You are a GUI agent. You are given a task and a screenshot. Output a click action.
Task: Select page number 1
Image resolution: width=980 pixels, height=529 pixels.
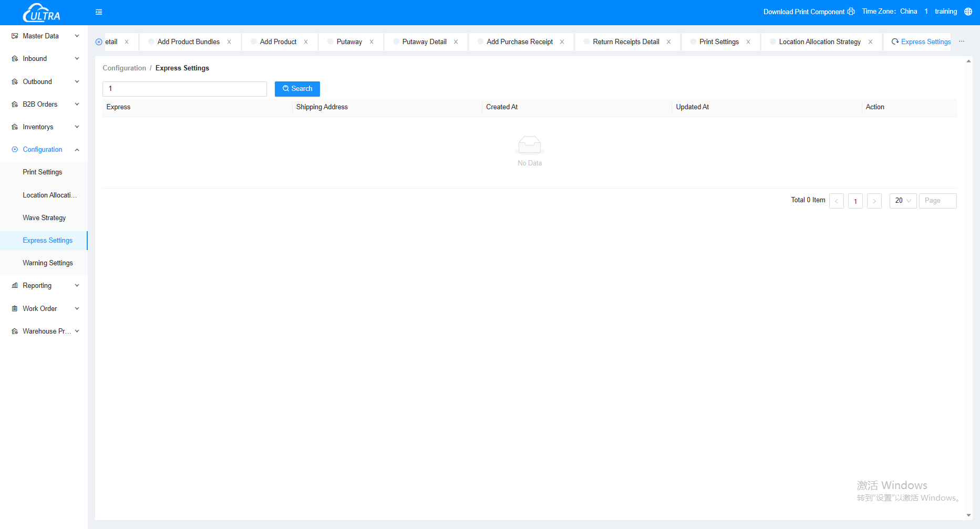pos(855,201)
